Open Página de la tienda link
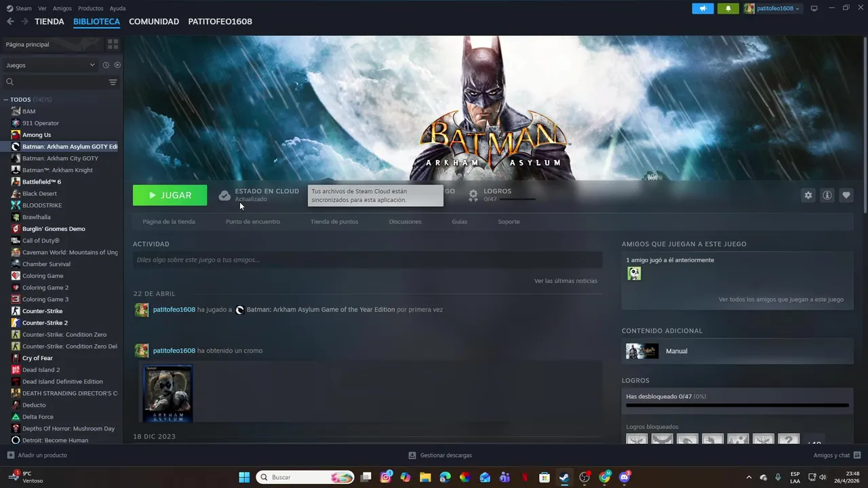Image resolution: width=868 pixels, height=488 pixels. [x=169, y=222]
